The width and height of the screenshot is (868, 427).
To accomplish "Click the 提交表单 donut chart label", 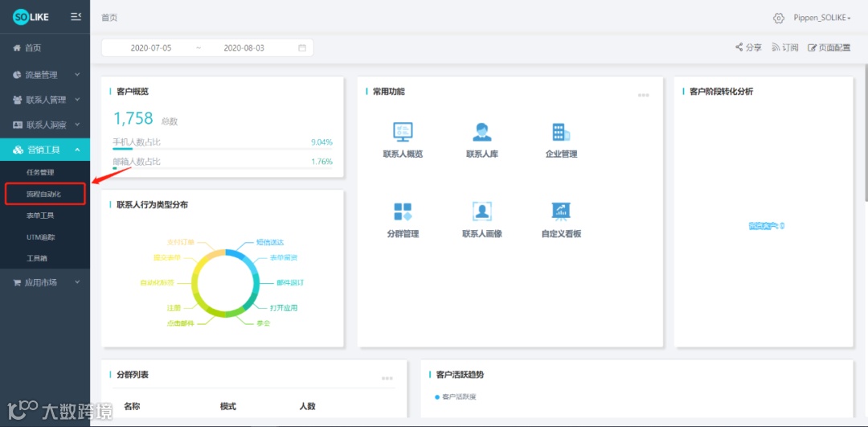I will (x=167, y=258).
